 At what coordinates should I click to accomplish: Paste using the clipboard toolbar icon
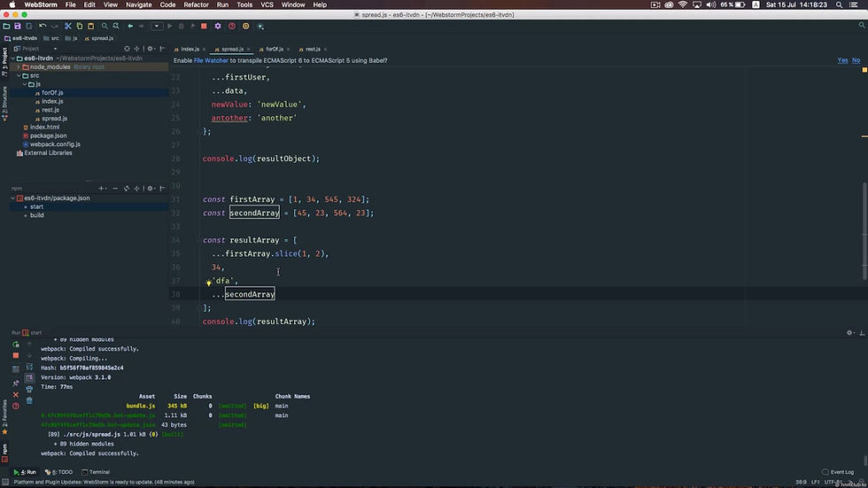(x=90, y=26)
